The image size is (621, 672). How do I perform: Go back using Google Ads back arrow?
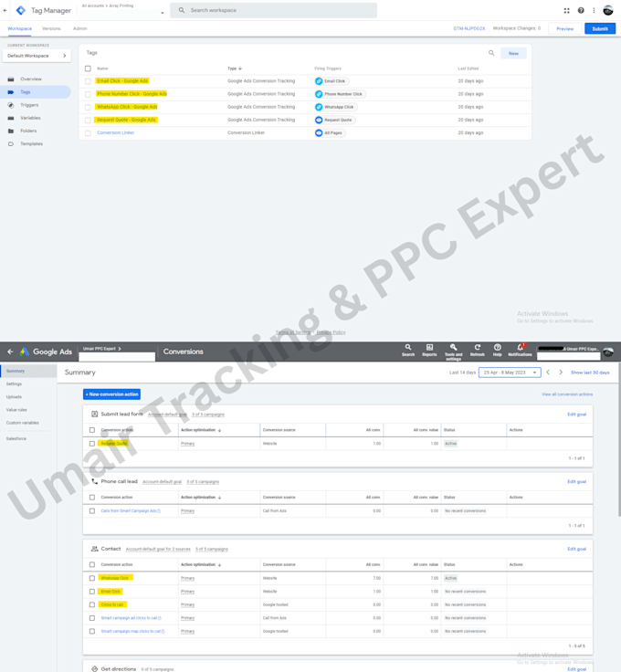pos(10,352)
